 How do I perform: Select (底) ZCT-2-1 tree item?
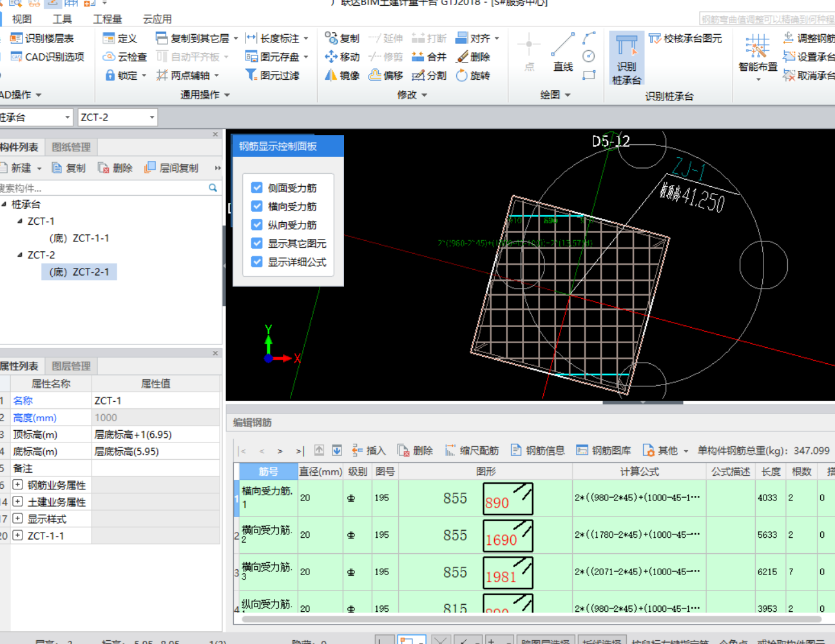click(x=79, y=272)
